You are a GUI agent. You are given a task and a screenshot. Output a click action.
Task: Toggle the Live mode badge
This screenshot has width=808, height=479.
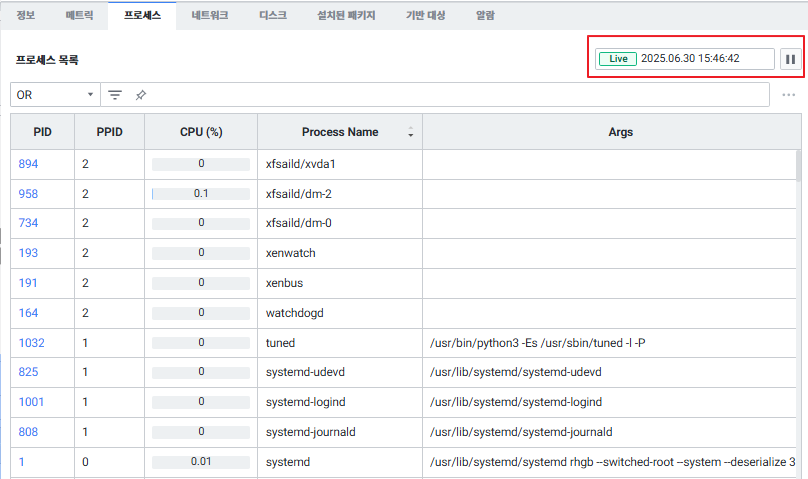coord(618,59)
